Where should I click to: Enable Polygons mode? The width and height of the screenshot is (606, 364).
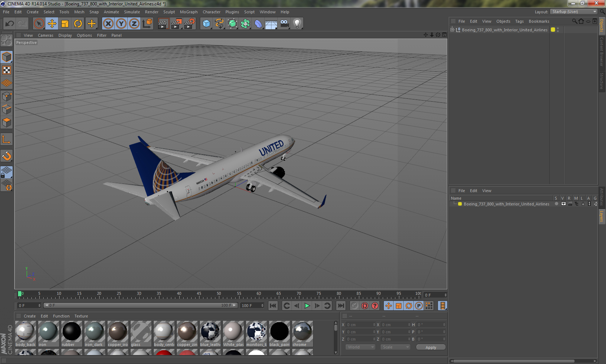pyautogui.click(x=7, y=123)
